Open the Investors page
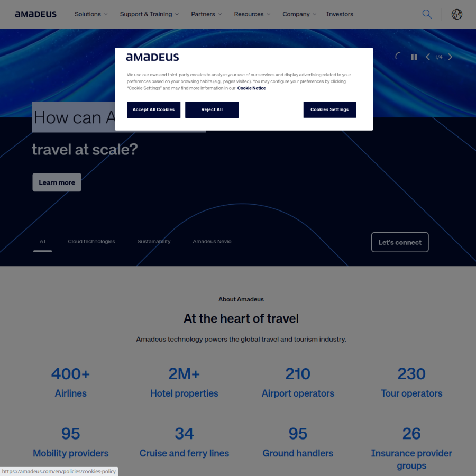The image size is (476, 476). [x=340, y=14]
